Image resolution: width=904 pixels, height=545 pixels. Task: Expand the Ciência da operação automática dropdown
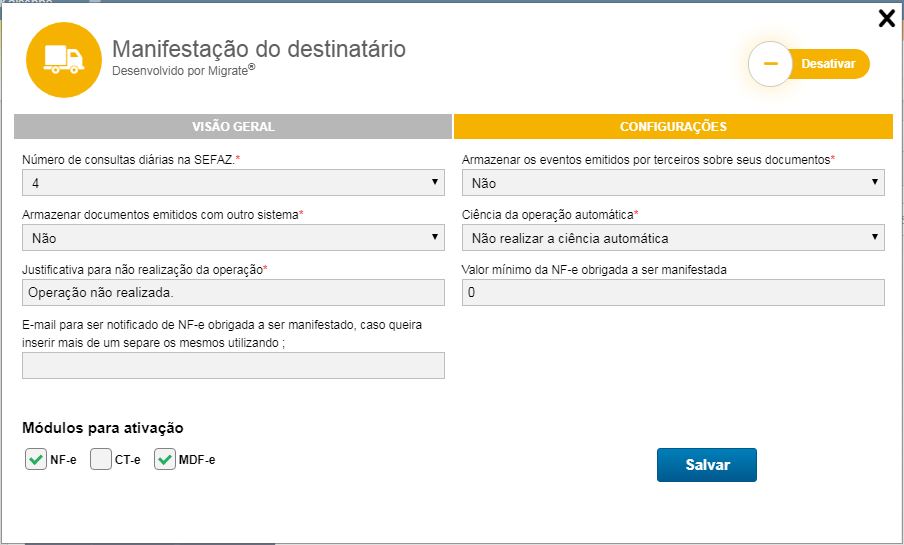(673, 238)
